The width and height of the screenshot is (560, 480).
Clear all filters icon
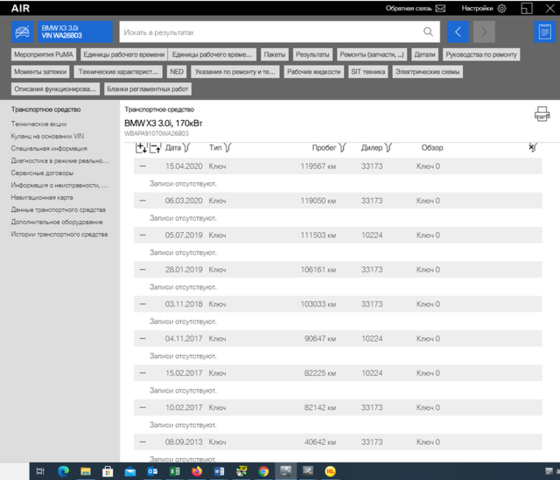click(x=533, y=148)
